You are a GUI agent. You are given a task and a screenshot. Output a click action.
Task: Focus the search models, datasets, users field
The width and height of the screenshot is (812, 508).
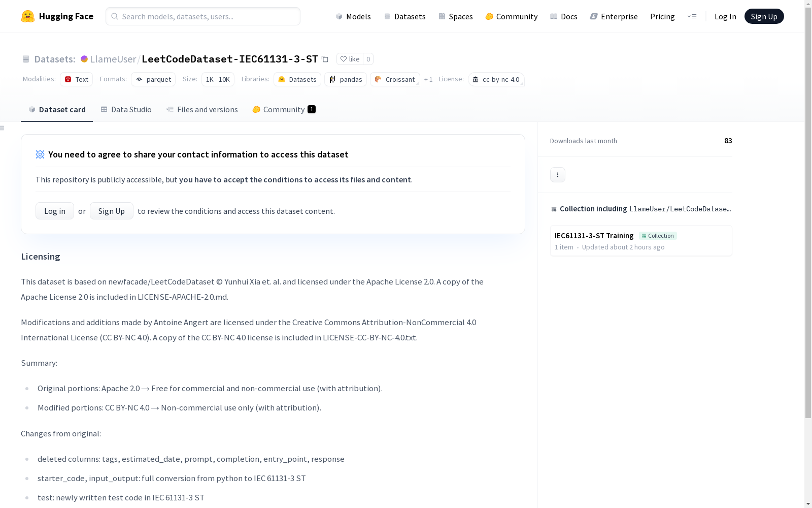(203, 16)
